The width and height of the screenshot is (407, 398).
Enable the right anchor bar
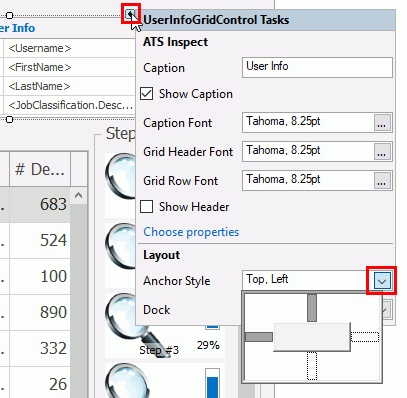(x=365, y=337)
